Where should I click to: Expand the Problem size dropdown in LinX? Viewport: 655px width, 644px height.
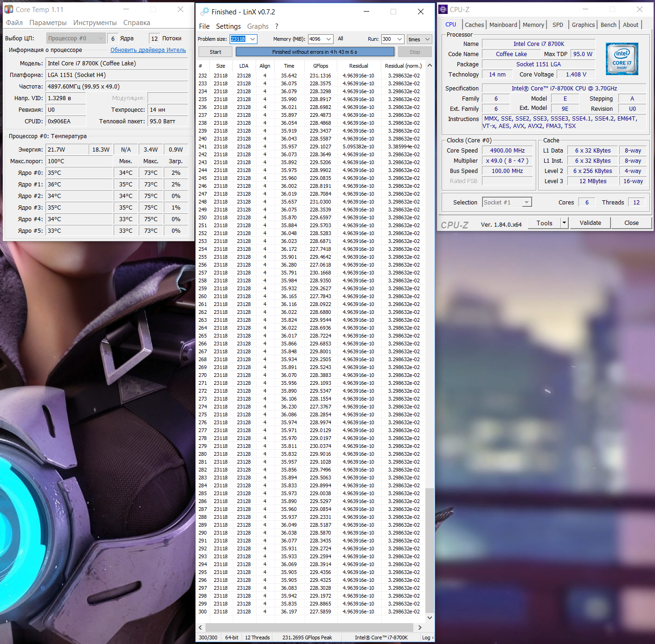252,39
